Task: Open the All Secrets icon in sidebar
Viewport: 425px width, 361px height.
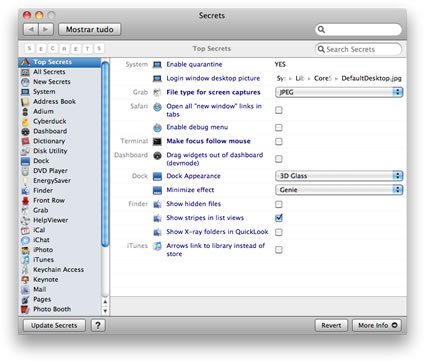Action: click(x=25, y=72)
